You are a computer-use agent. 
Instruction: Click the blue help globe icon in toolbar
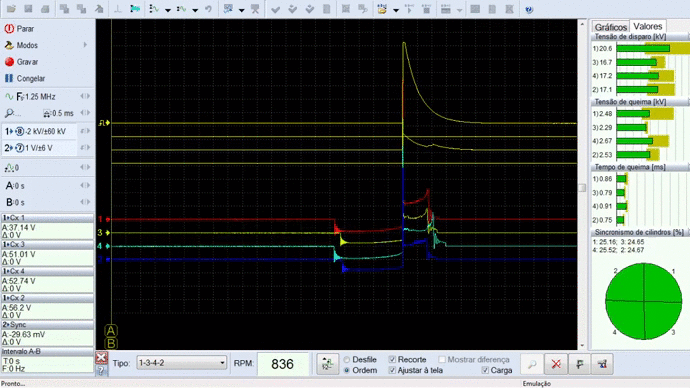pyautogui.click(x=529, y=9)
